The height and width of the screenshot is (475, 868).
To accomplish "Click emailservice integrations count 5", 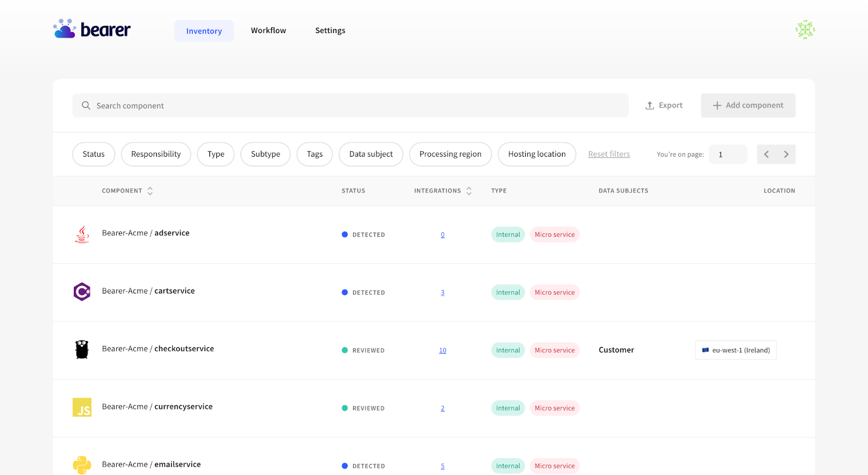I will click(443, 466).
